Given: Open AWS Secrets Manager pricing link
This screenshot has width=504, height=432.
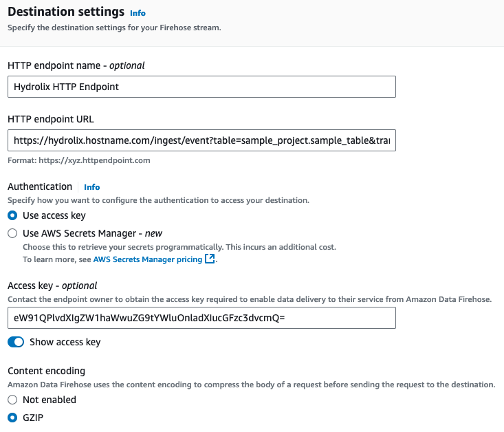Looking at the screenshot, I should (x=147, y=259).
